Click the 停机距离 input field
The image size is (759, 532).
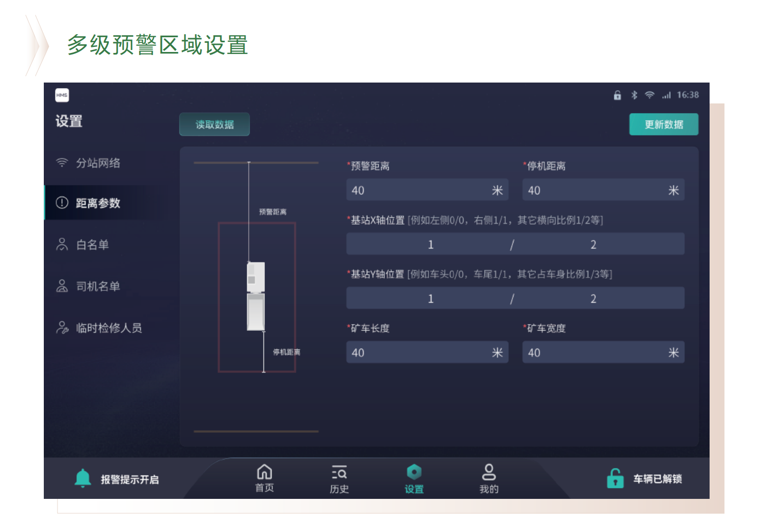point(593,191)
